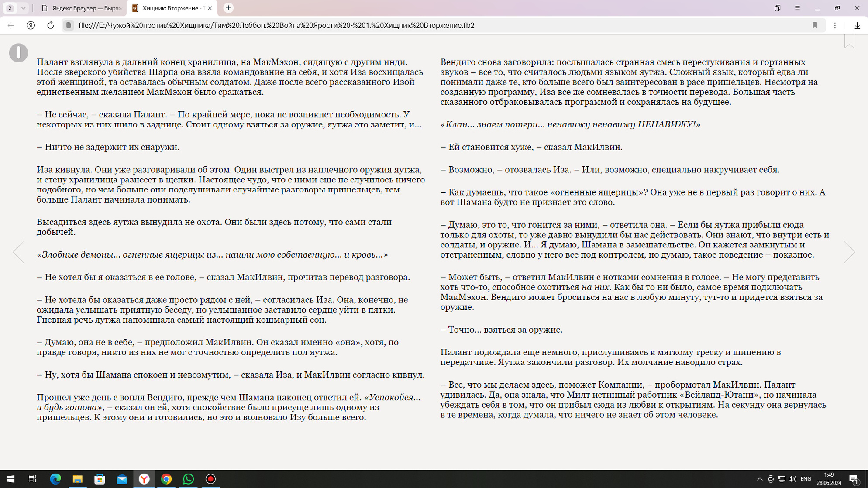Open WhatsApp from the taskbar

[188, 479]
